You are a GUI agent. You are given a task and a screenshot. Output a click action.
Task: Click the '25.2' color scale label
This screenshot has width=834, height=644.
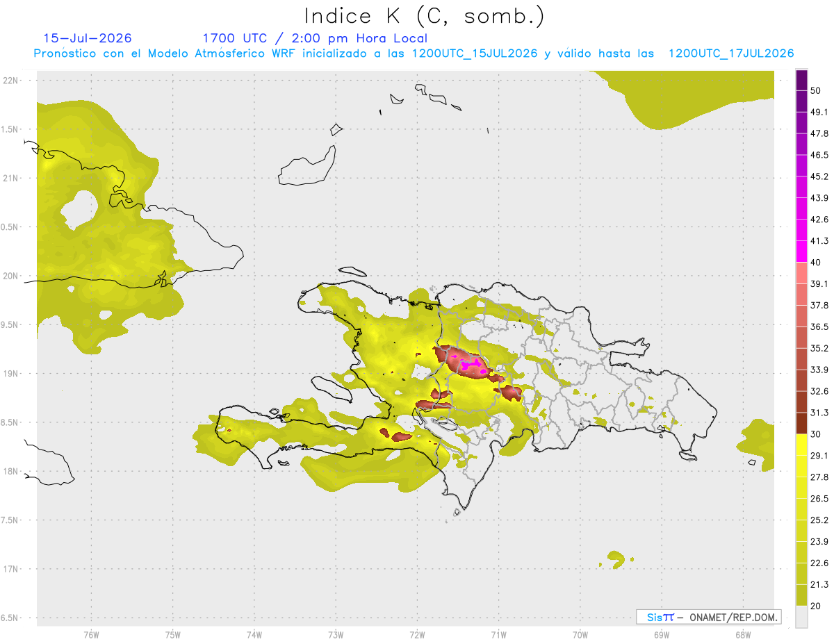[x=819, y=520]
